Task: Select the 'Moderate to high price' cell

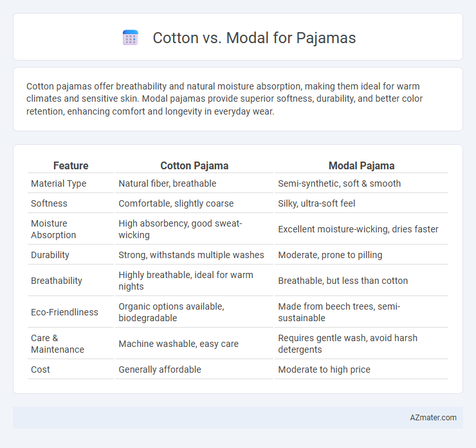Action: (x=324, y=369)
